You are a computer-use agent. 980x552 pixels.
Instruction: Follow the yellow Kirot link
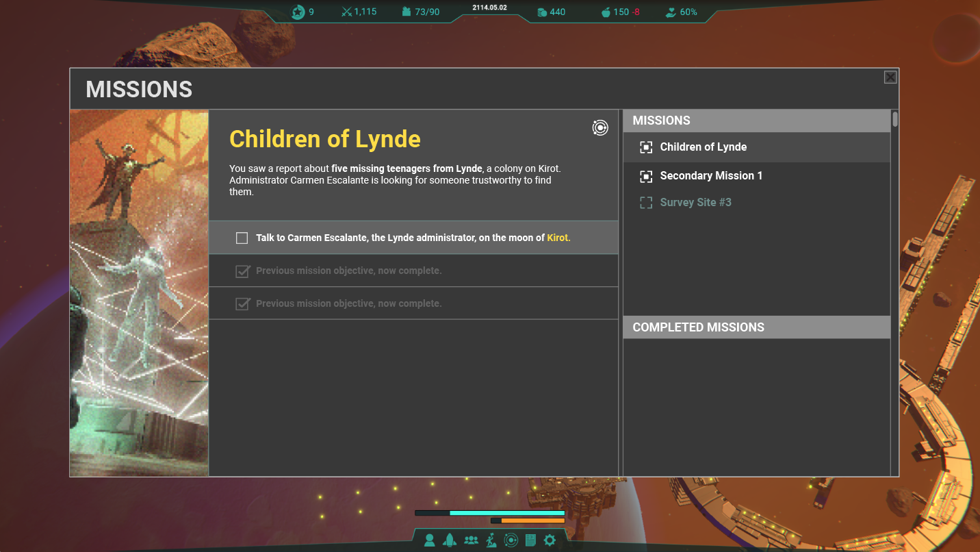point(558,238)
